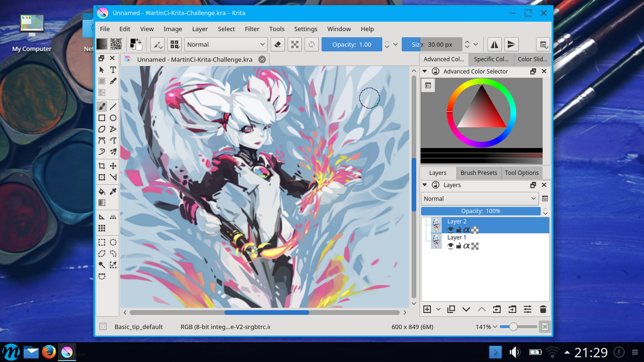Reload original brush preset button

[312, 44]
